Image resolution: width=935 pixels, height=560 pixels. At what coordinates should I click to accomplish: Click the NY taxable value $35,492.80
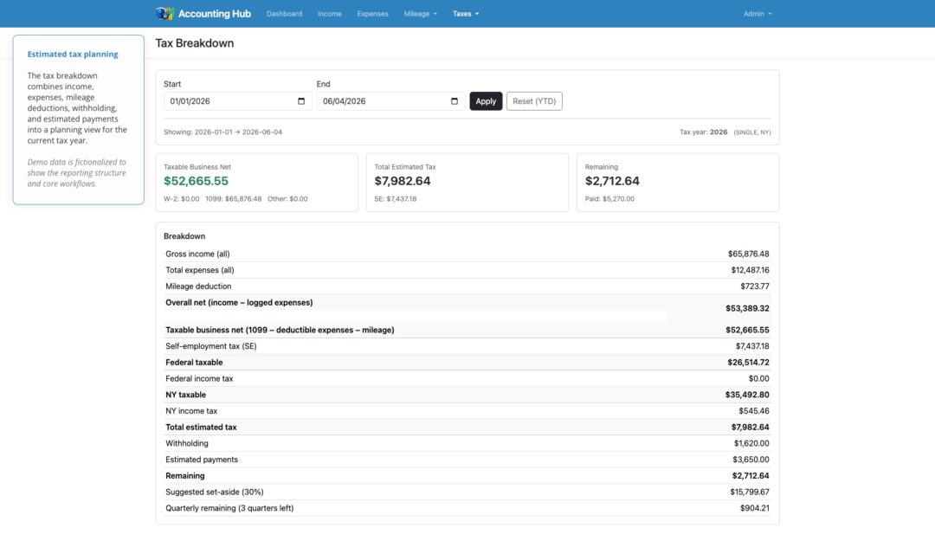click(747, 395)
